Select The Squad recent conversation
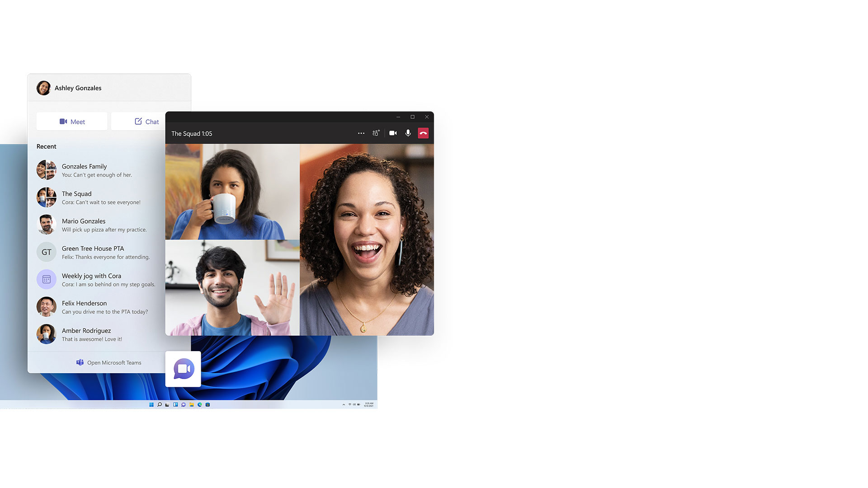Image resolution: width=868 pixels, height=488 pixels. point(110,197)
